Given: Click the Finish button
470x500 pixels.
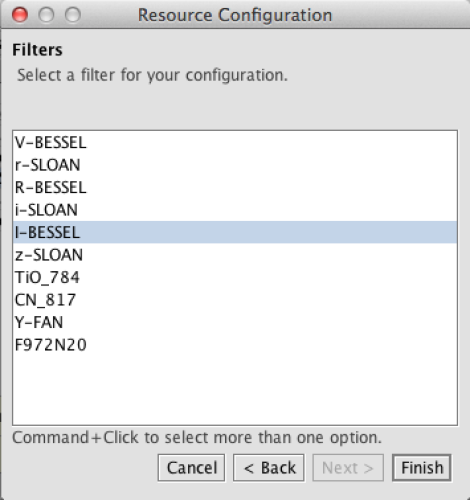Looking at the screenshot, I should click(422, 468).
